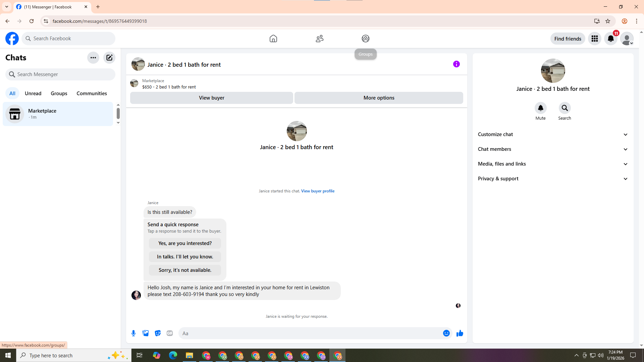
Task: Mute this conversation
Action: 540,108
